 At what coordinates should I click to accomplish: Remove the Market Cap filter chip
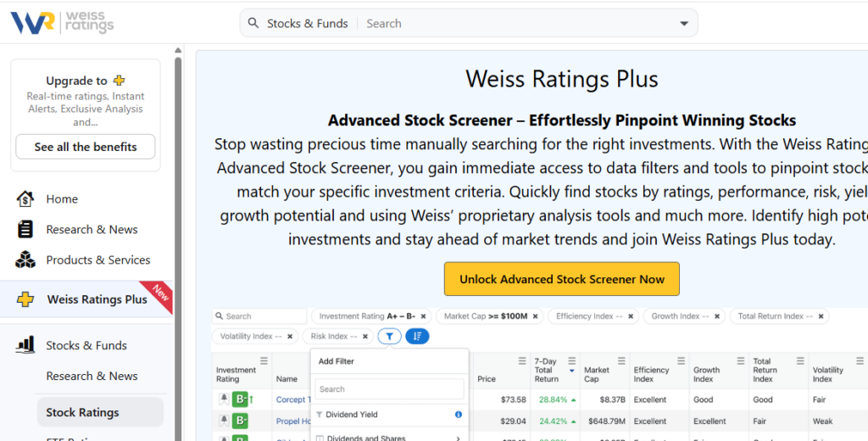[x=535, y=316]
